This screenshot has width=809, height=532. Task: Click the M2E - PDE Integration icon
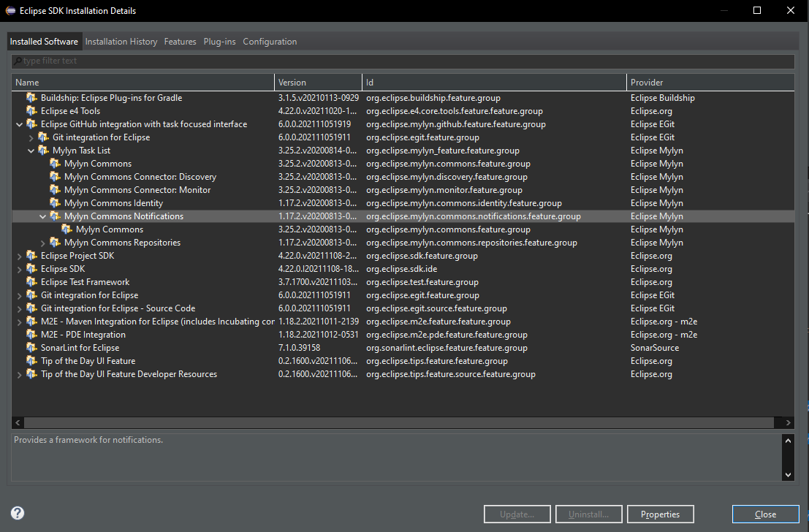31,335
